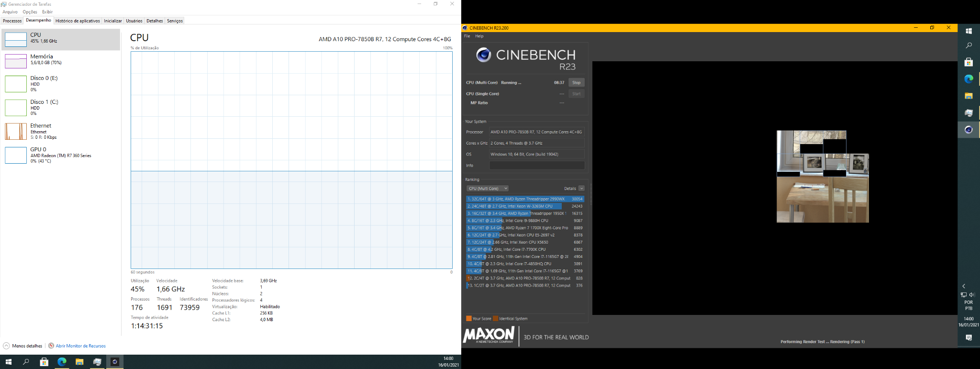
Task: Select Memória in the performance sidebar
Action: pos(61,61)
